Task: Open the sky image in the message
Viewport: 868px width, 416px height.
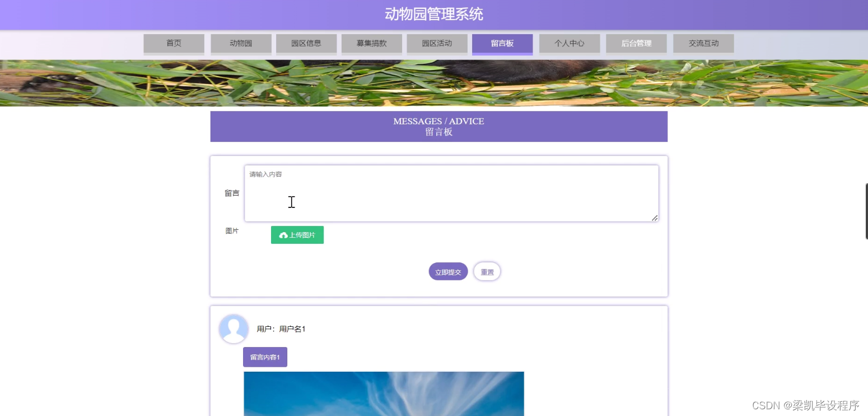Action: 384,394
